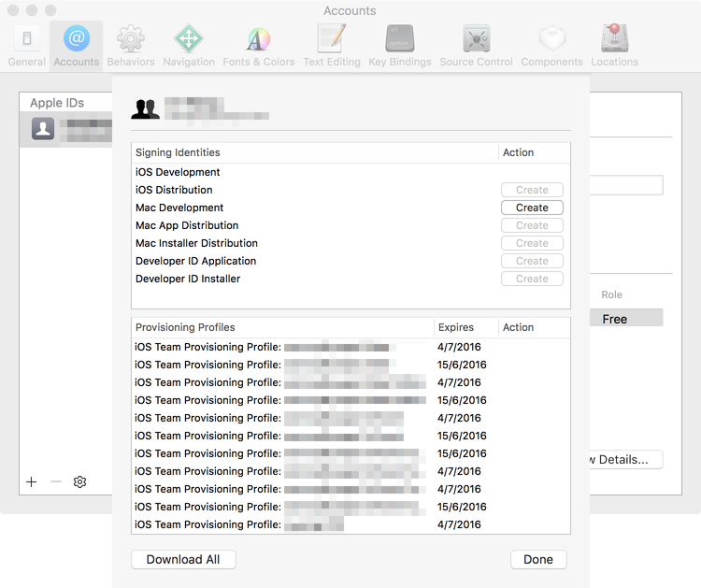This screenshot has width=701, height=588.
Task: Open Navigation preferences pane
Action: [189, 45]
